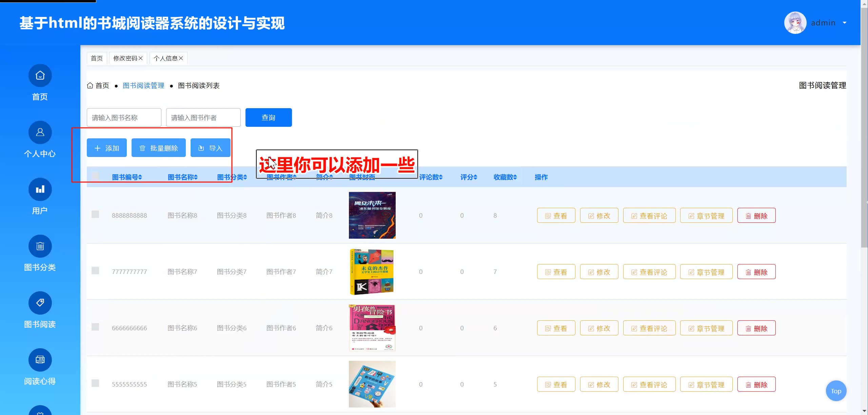Select checkbox for book 8888888888
This screenshot has width=868, height=415.
coord(95,214)
